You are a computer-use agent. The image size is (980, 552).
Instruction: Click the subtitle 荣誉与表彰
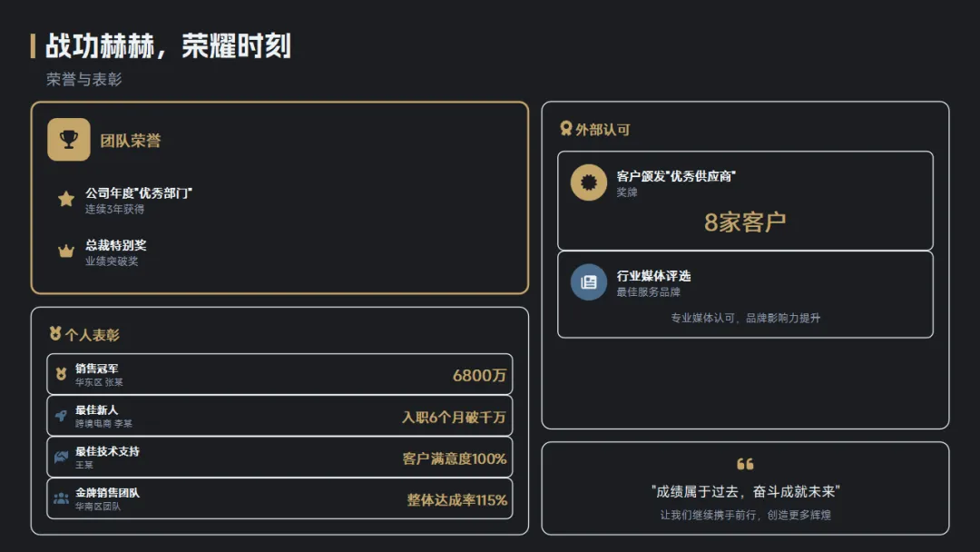(84, 80)
